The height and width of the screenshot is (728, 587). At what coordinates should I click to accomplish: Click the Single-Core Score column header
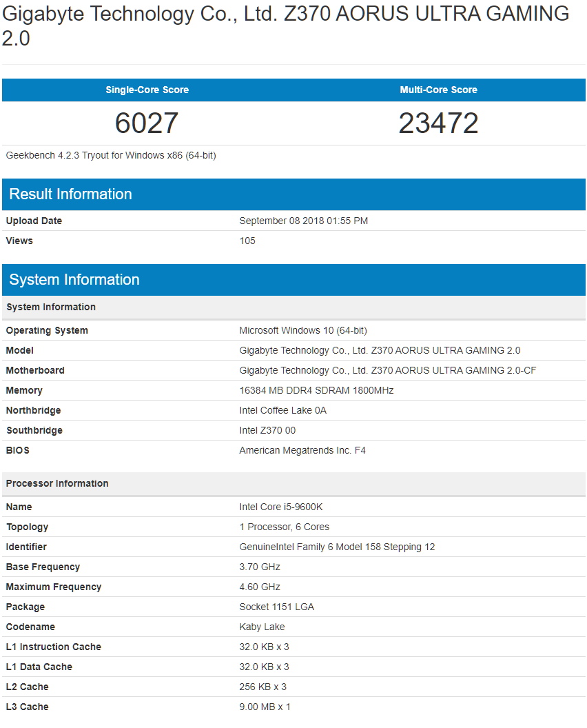147,90
